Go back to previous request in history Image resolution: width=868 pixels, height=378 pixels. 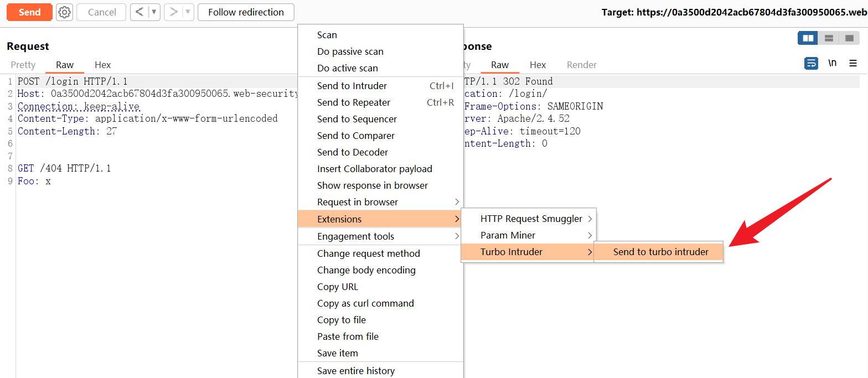[x=139, y=12]
